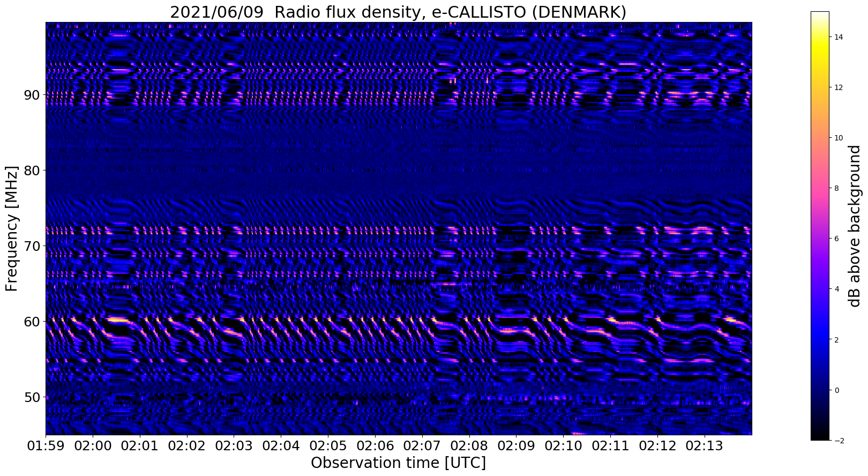This screenshot has width=868, height=476.
Task: Click the 'Frequency [MHz]' axis label
Action: 12,228
